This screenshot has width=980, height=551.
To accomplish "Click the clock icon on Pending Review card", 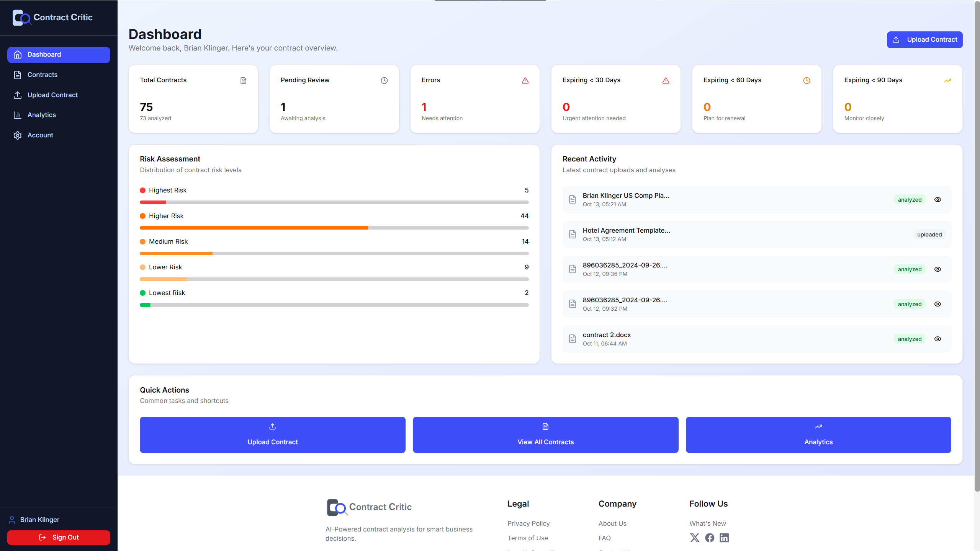I will [x=384, y=80].
